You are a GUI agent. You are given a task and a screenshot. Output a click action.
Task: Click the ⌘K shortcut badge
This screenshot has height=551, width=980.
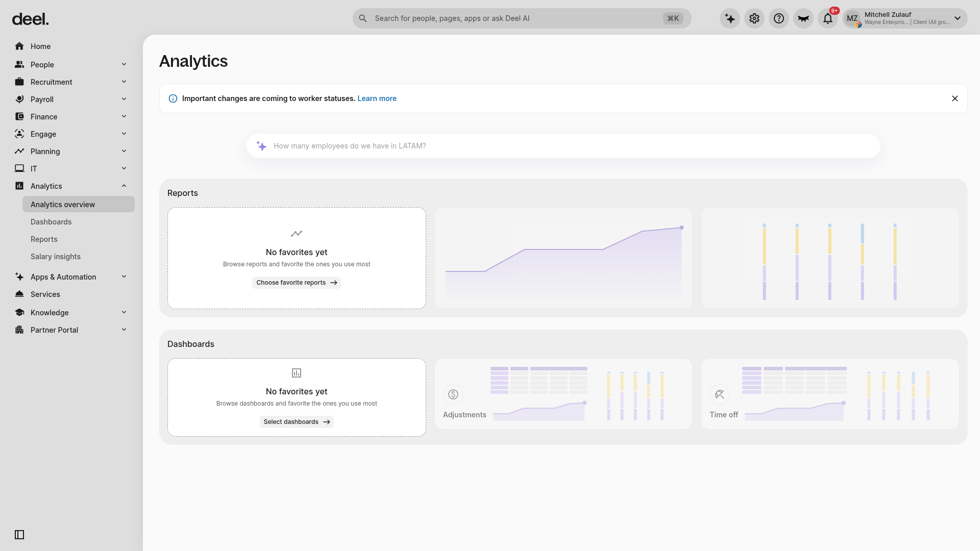[x=673, y=18]
